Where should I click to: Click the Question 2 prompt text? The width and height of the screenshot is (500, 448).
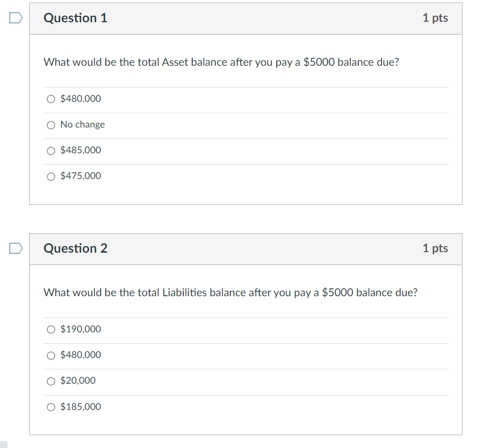(x=230, y=292)
